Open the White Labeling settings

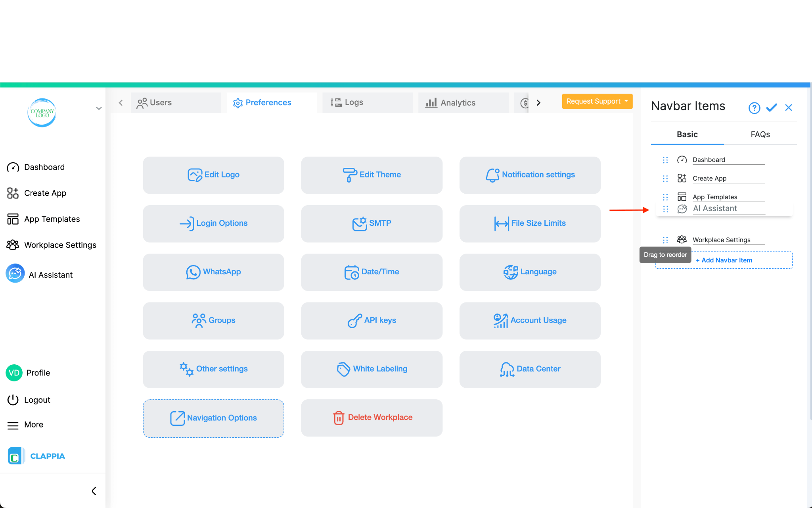pyautogui.click(x=372, y=369)
